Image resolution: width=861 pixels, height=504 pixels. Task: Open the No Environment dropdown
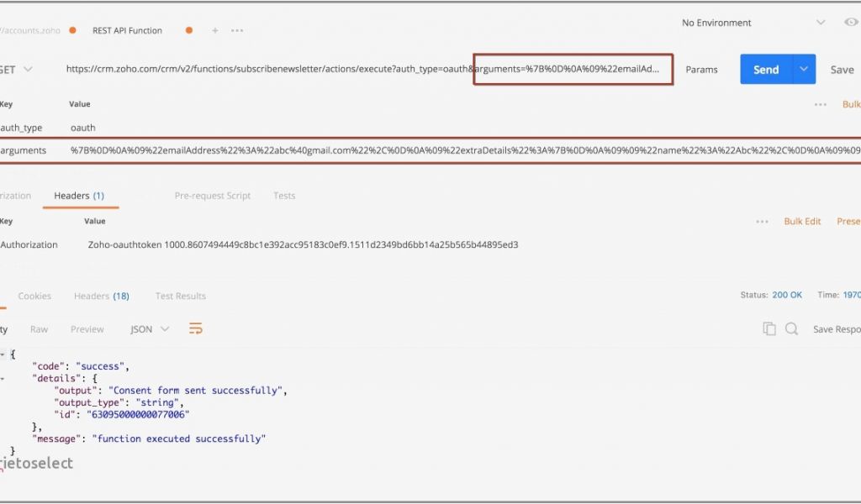(753, 23)
